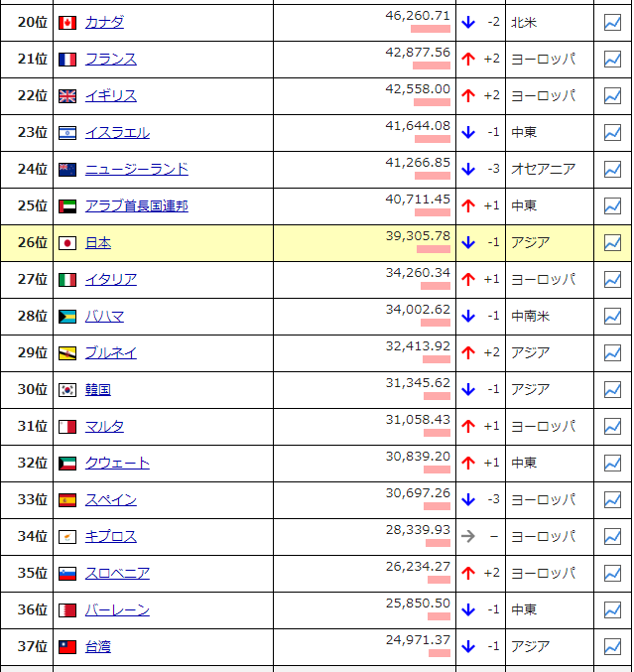
Task: Select the ニュージーランド link
Action: pyautogui.click(x=137, y=170)
